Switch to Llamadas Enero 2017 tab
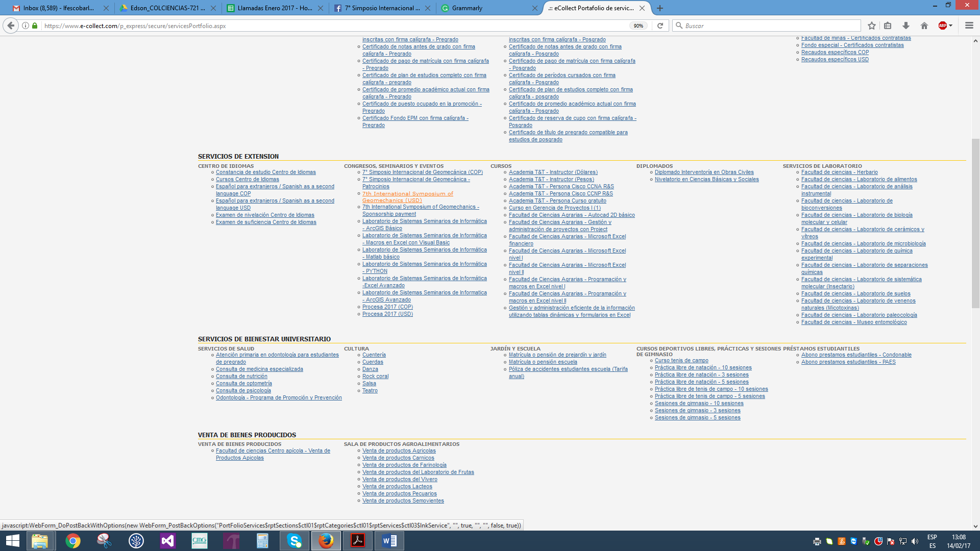The image size is (980, 551). pos(275,8)
